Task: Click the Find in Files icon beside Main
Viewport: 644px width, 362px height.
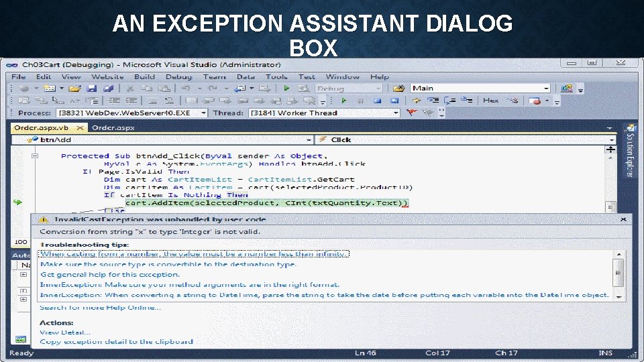Action: point(398,88)
